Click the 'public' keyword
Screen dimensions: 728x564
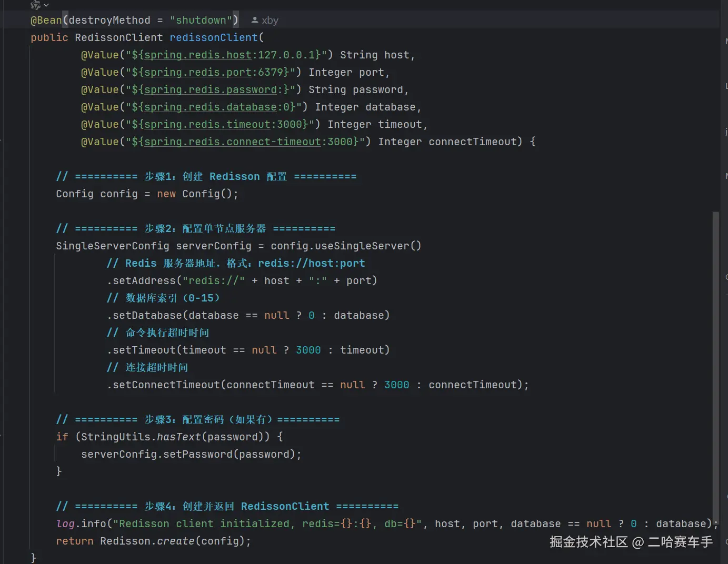[x=49, y=37]
